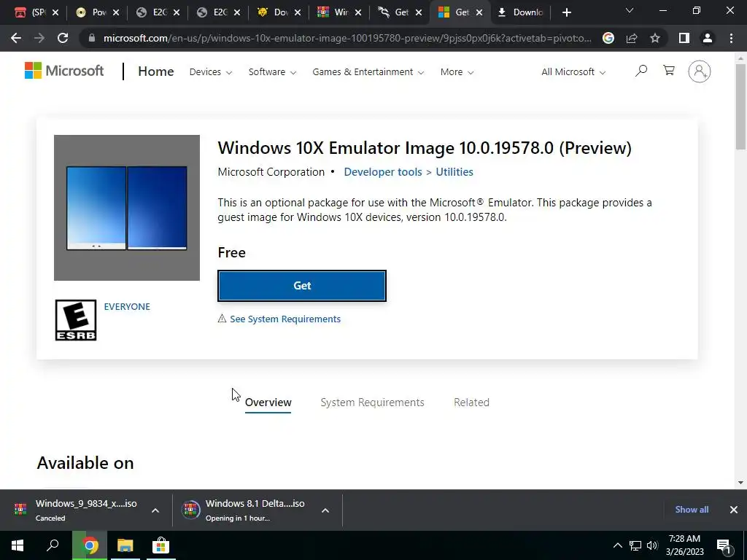Click the Microsoft logo
747x560 pixels.
pyautogui.click(x=64, y=71)
